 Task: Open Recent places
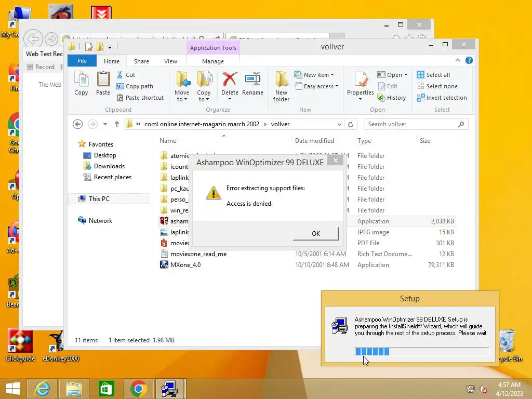(x=112, y=177)
